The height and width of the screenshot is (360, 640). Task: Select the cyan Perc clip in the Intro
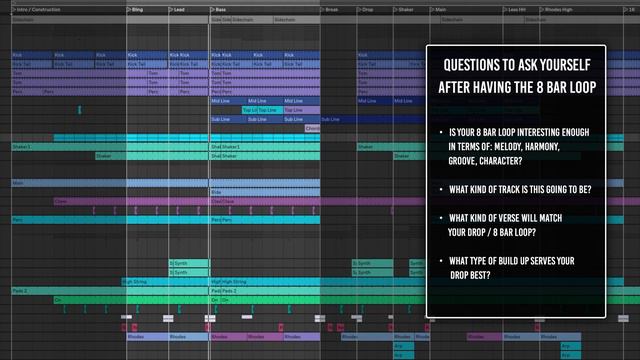[x=69, y=220]
